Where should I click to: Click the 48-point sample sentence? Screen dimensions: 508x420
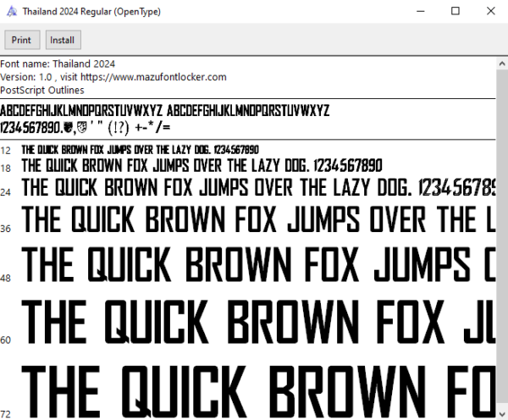(x=258, y=264)
